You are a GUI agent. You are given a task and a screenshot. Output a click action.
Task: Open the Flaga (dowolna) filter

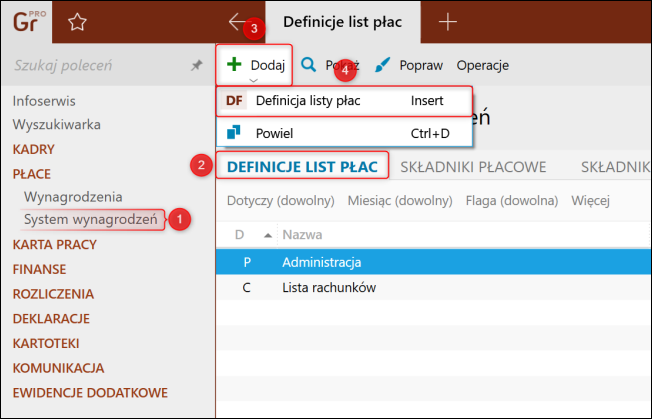(x=512, y=201)
